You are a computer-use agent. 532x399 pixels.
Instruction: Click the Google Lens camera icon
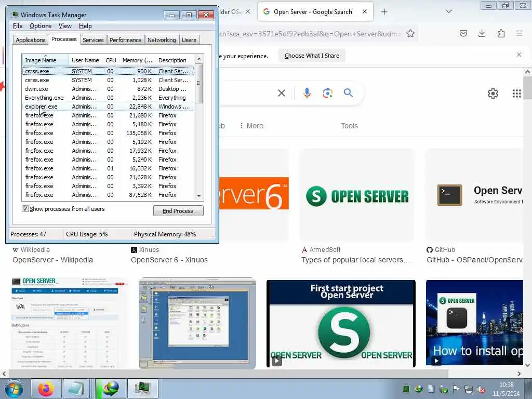328,93
